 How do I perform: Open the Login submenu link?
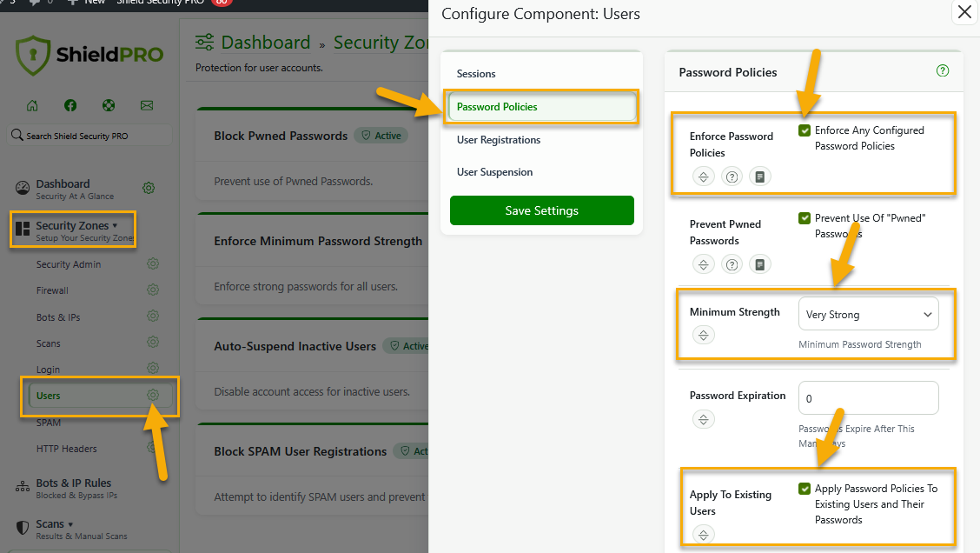tap(48, 370)
